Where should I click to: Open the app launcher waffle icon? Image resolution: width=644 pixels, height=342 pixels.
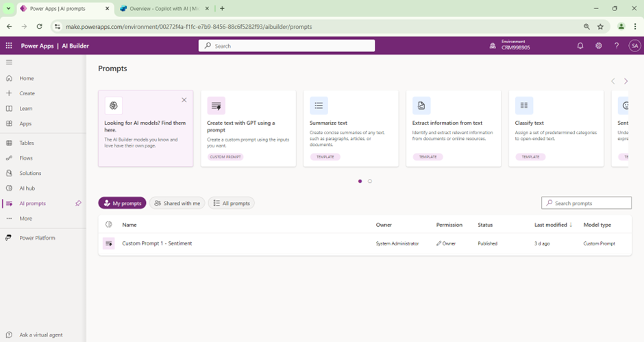[x=9, y=46]
